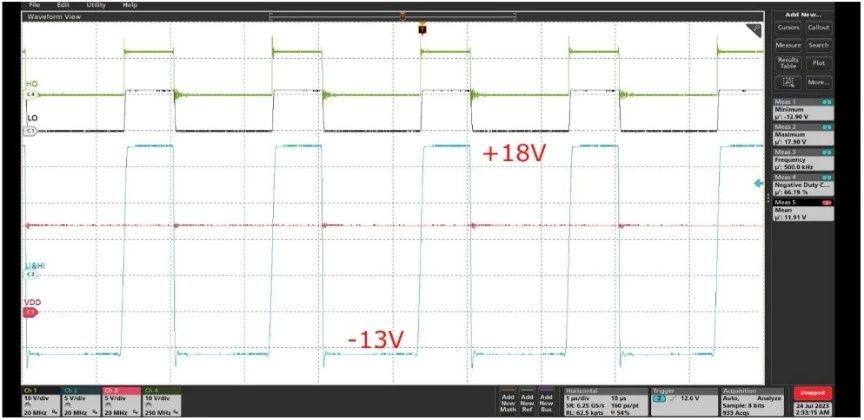Image resolution: width=864 pixels, height=420 pixels.
Task: Click the zoom box icon button
Action: (789, 82)
